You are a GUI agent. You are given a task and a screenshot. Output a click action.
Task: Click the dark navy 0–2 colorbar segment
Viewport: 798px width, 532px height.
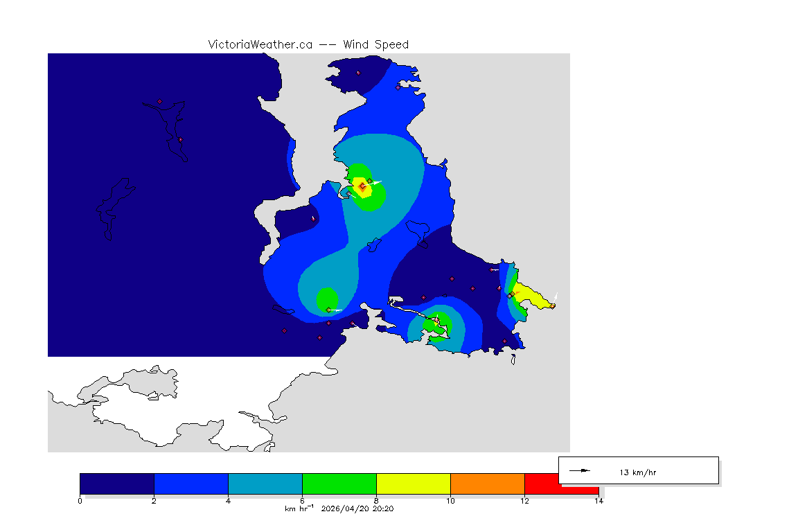116,484
